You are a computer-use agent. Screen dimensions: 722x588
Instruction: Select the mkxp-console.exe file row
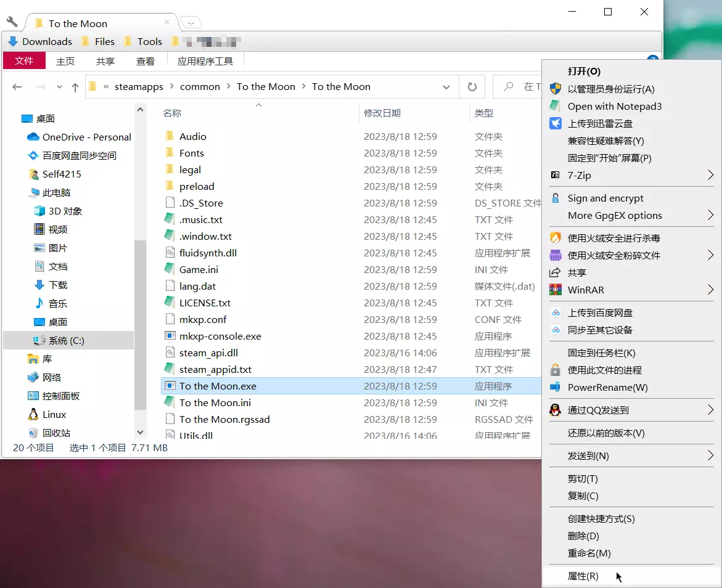(x=351, y=336)
